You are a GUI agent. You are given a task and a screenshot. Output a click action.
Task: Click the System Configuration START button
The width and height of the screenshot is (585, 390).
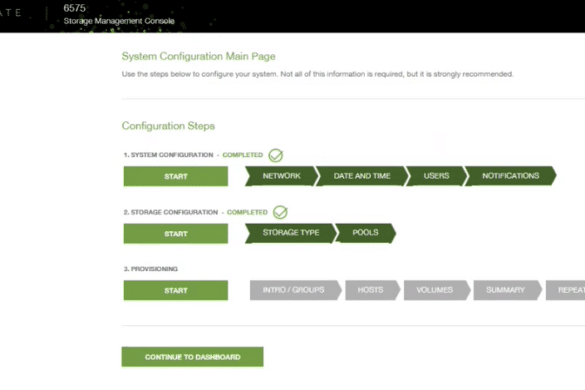(x=176, y=176)
